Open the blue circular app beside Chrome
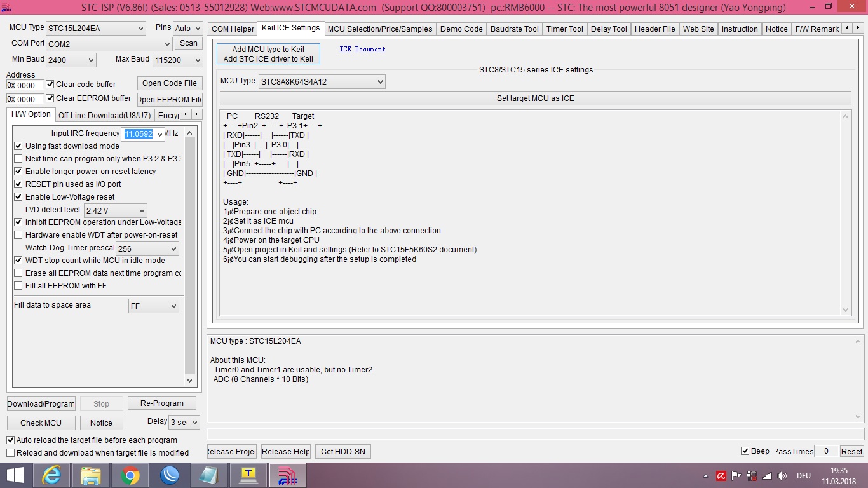 (x=170, y=475)
